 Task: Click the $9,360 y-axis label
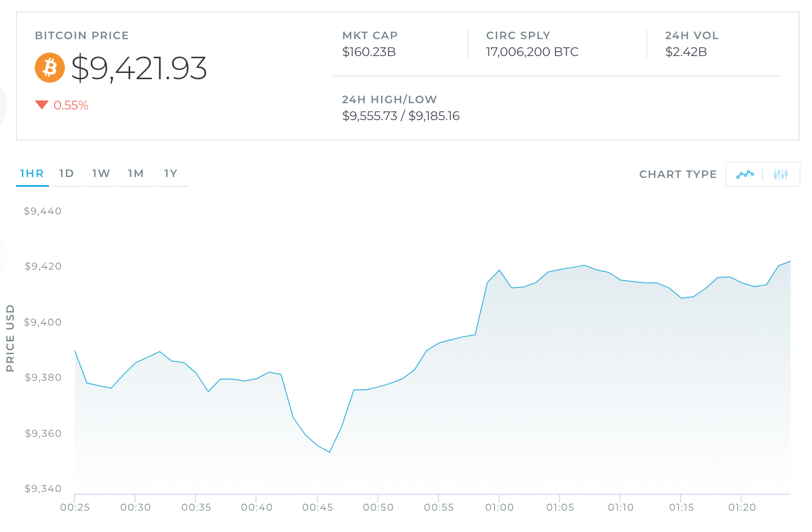43,434
